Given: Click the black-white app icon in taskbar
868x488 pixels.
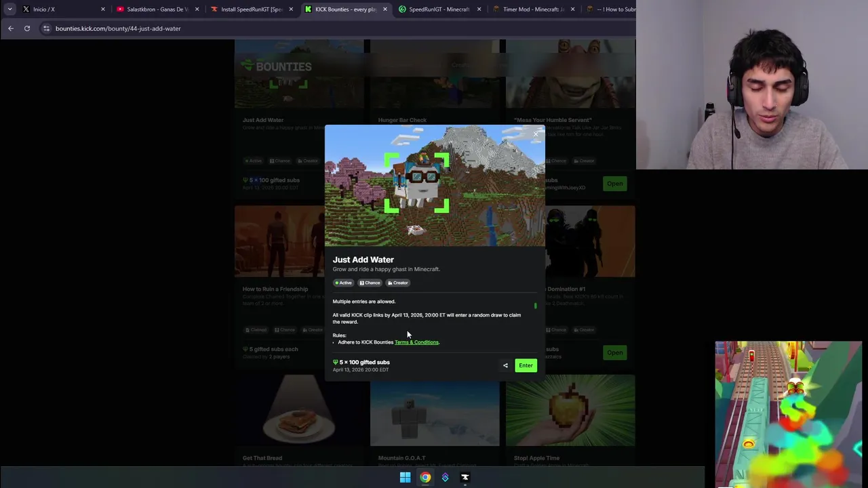Looking at the screenshot, I should point(465,477).
